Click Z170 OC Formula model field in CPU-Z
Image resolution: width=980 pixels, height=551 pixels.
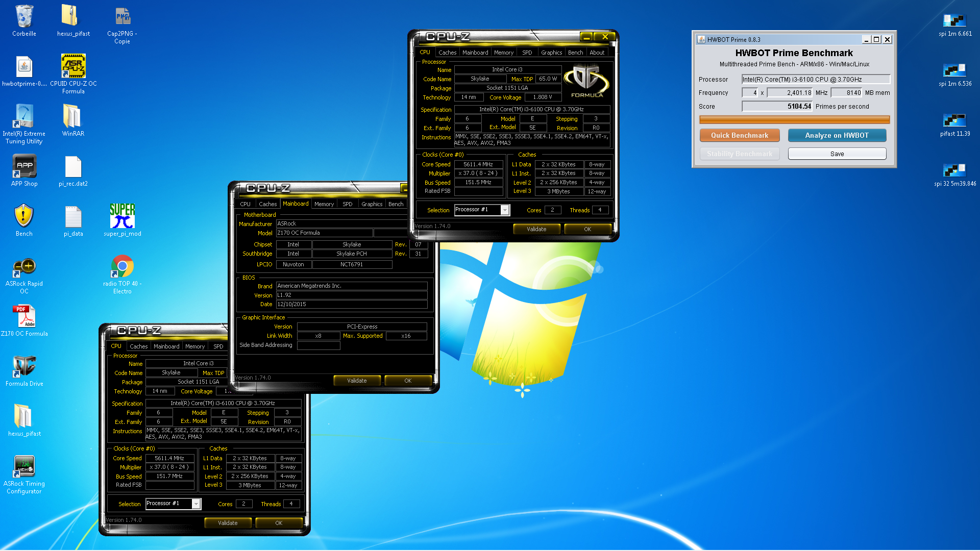point(324,233)
